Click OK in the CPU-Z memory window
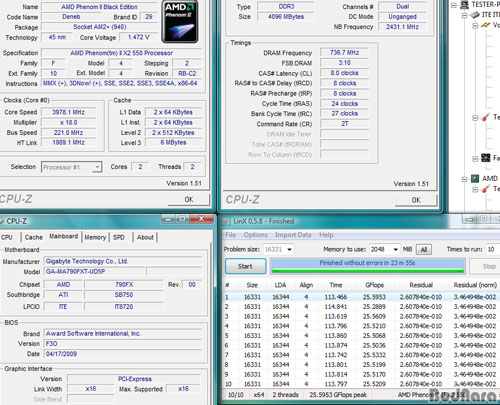 coord(416,200)
